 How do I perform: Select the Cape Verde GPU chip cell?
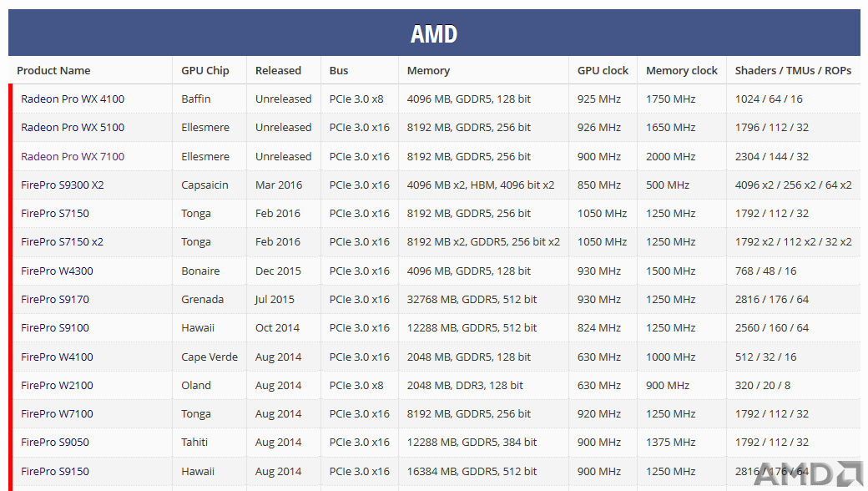[209, 357]
